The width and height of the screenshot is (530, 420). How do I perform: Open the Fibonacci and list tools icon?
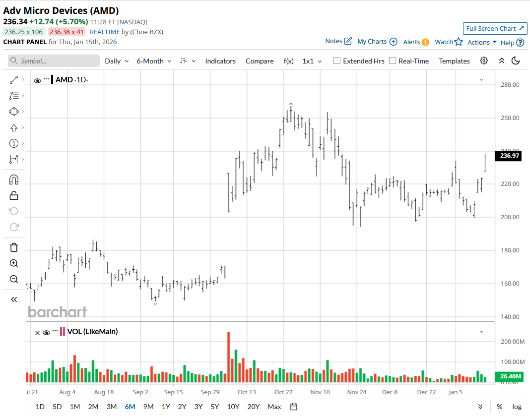click(x=14, y=96)
